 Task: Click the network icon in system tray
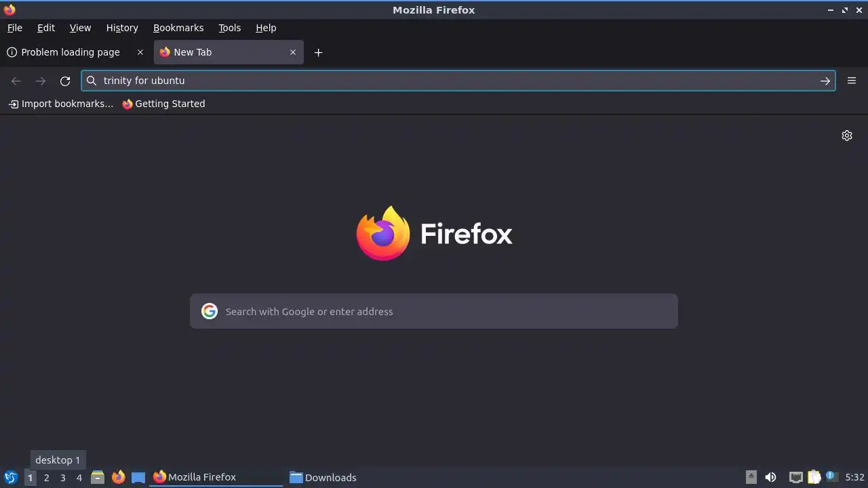(x=796, y=477)
